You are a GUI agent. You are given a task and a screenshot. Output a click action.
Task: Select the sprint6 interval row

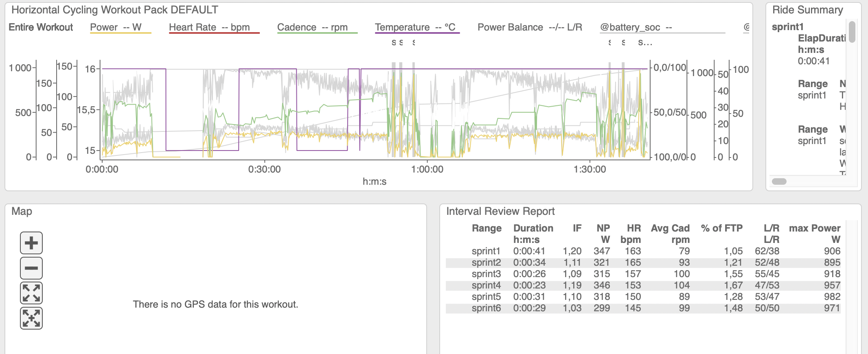pos(486,308)
